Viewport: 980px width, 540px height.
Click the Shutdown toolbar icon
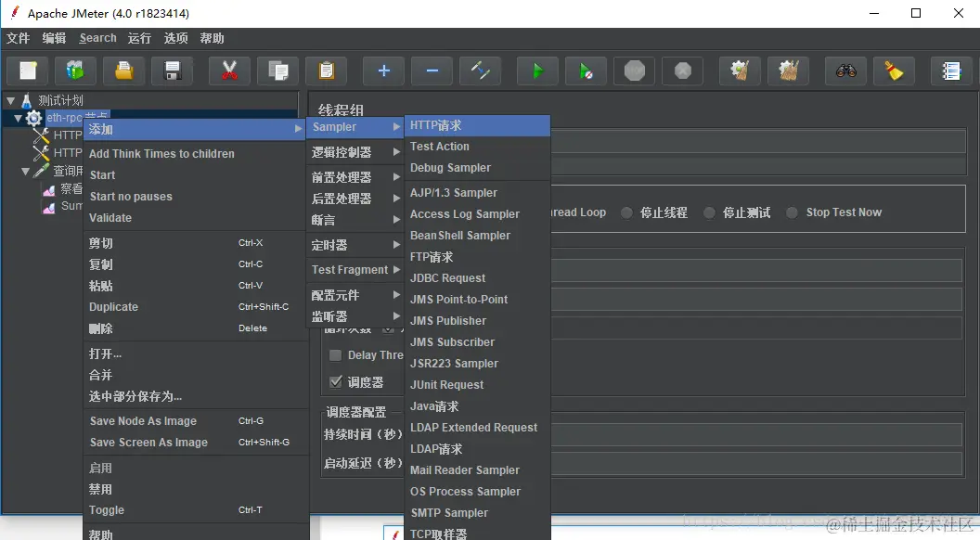[x=682, y=71]
